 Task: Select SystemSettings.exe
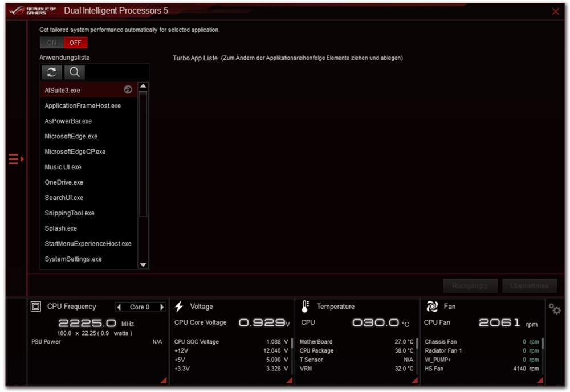(89, 259)
